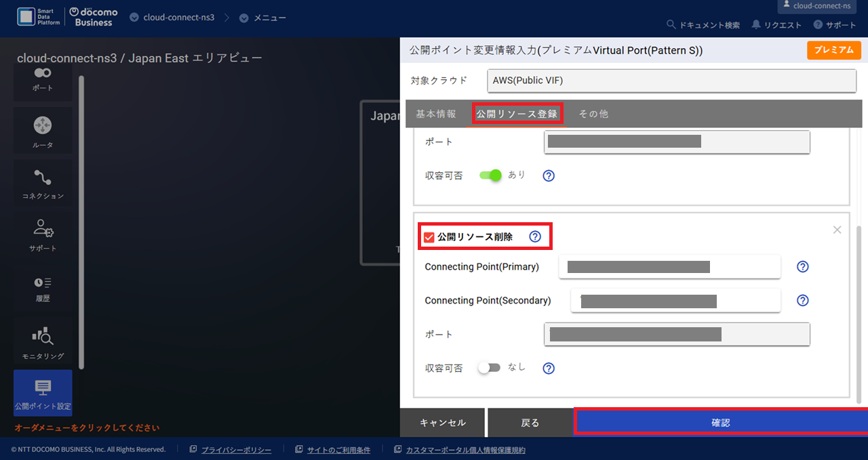Open the cloud-connect-ns account dropdown
Image resolution: width=868 pixels, height=460 pixels.
click(x=816, y=6)
